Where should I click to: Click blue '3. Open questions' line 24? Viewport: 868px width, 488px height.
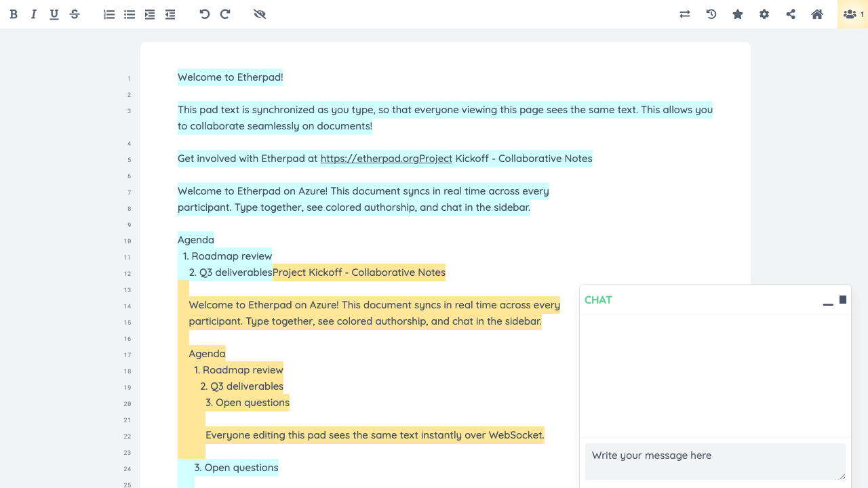[x=236, y=468]
